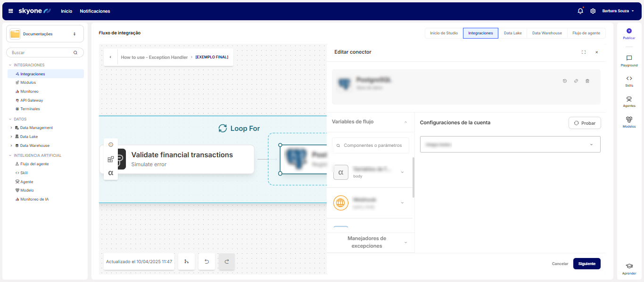This screenshot has height=282, width=644.
Task: Open the account configuration dropdown
Action: [510, 145]
